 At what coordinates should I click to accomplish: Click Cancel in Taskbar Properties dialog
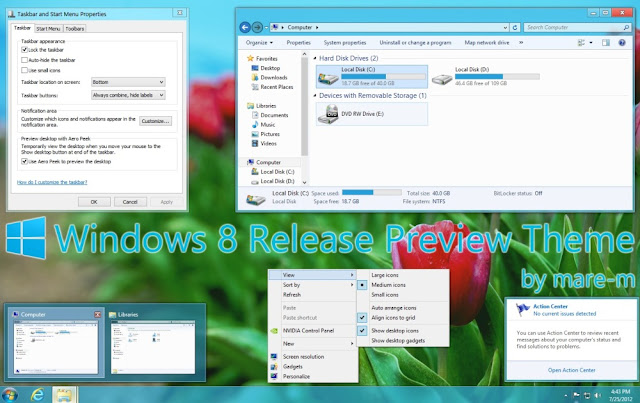click(x=130, y=202)
